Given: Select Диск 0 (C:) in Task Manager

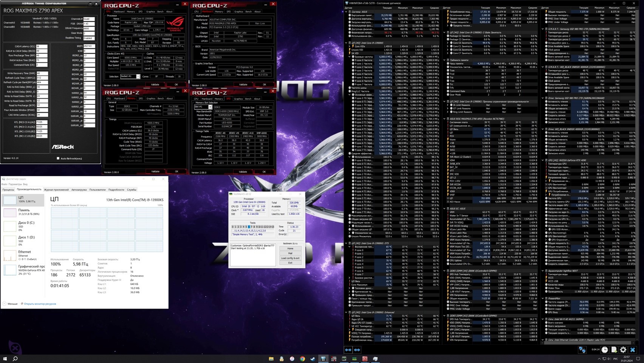Looking at the screenshot, I should pyautogui.click(x=23, y=226).
